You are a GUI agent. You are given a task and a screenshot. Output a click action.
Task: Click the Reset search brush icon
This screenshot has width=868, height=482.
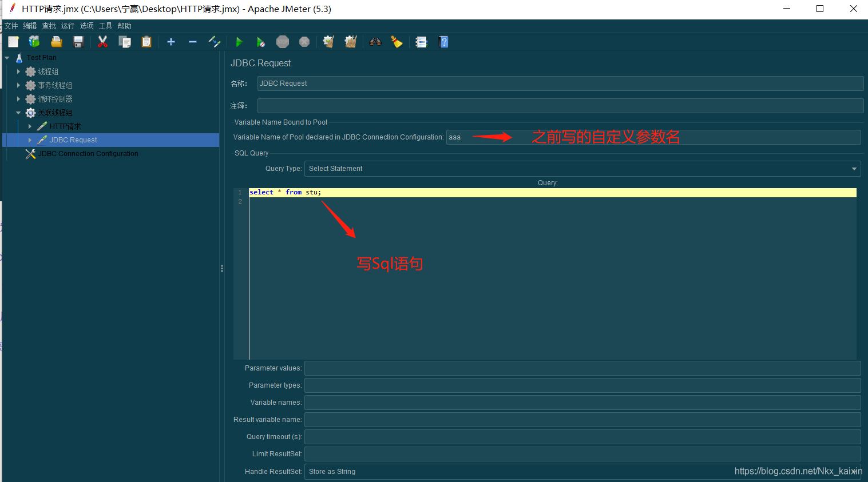(x=397, y=42)
